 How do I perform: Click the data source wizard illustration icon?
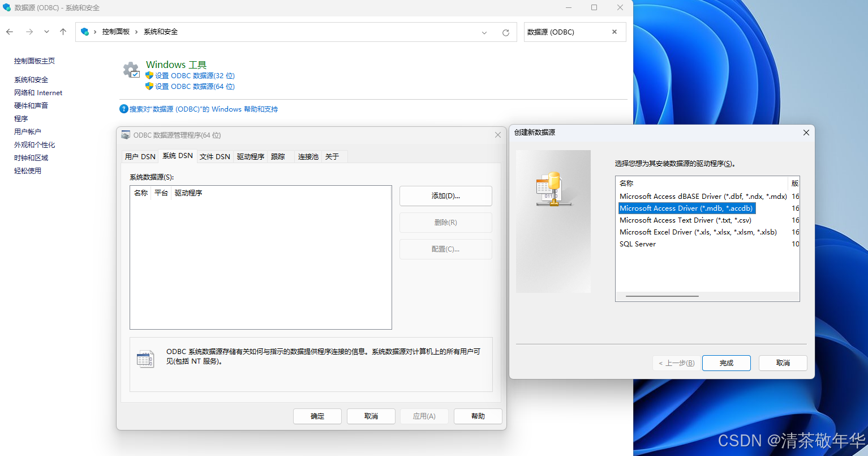pyautogui.click(x=553, y=189)
